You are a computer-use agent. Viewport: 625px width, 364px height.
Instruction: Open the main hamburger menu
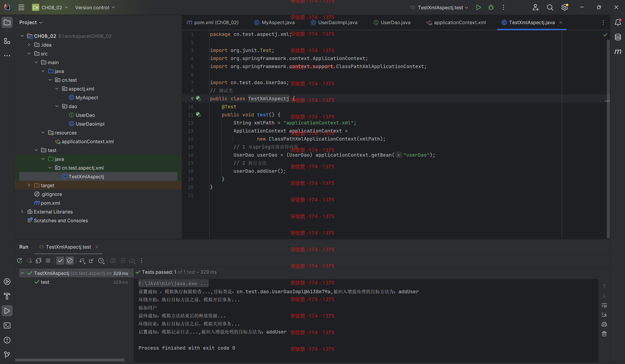click(21, 7)
